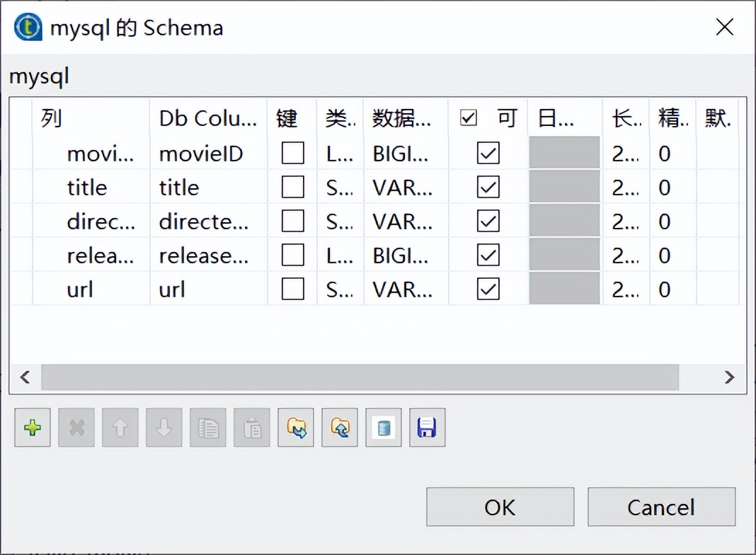Click the move column up arrow icon
The width and height of the screenshot is (756, 555).
(x=120, y=428)
